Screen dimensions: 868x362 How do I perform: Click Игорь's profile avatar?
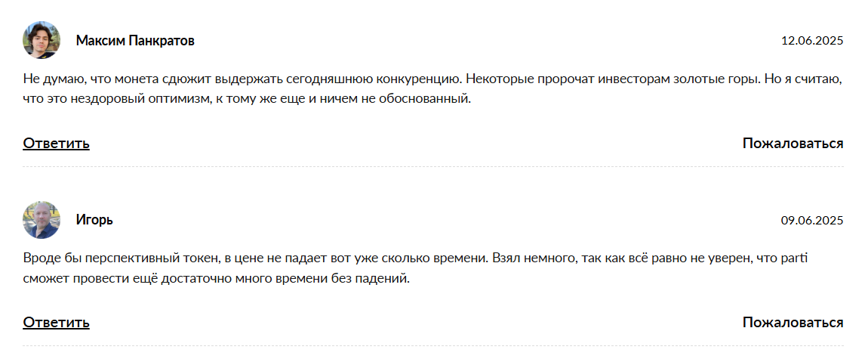(x=41, y=220)
